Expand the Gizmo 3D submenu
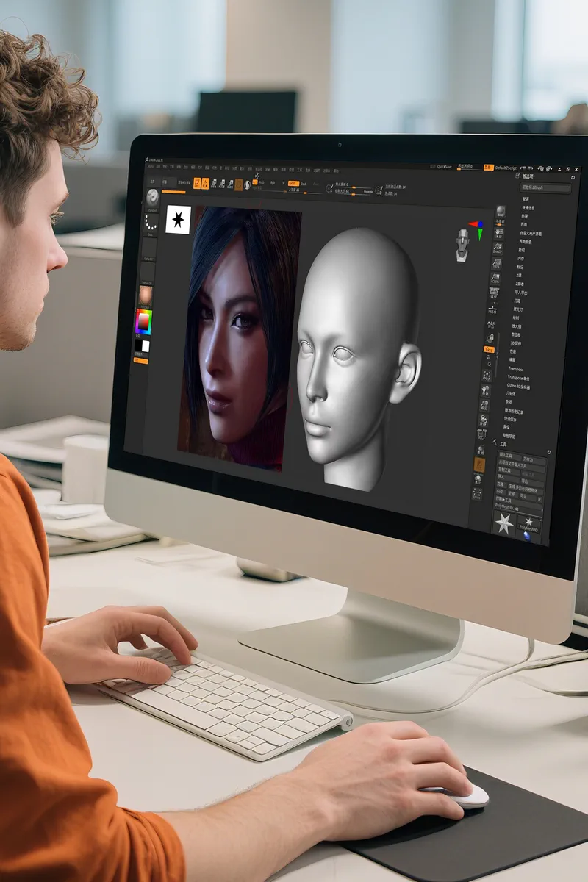The image size is (588, 882). (518, 386)
